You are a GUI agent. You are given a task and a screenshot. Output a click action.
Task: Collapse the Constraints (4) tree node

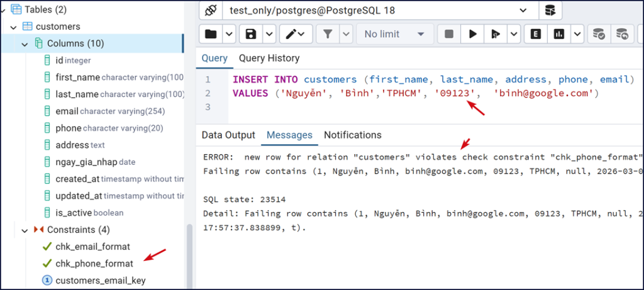[25, 230]
